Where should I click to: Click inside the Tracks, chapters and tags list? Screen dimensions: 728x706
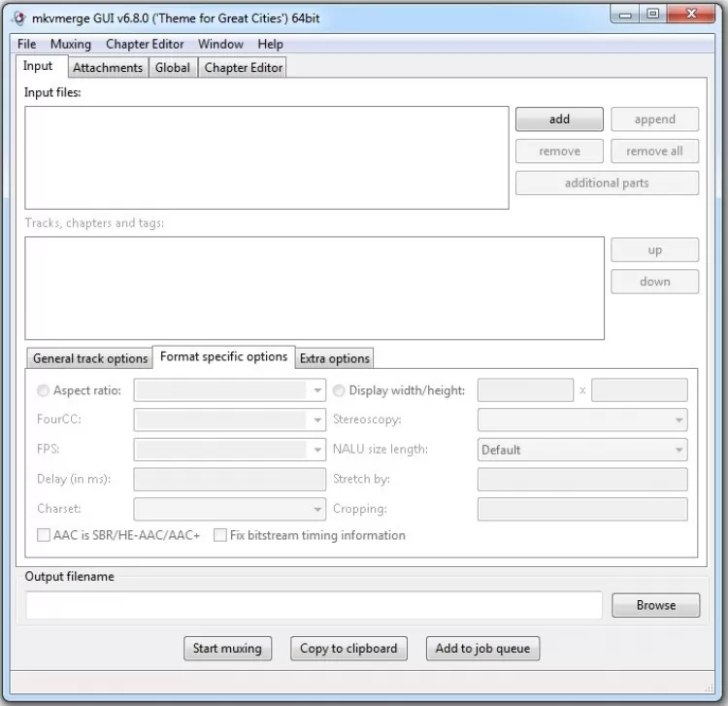point(314,288)
